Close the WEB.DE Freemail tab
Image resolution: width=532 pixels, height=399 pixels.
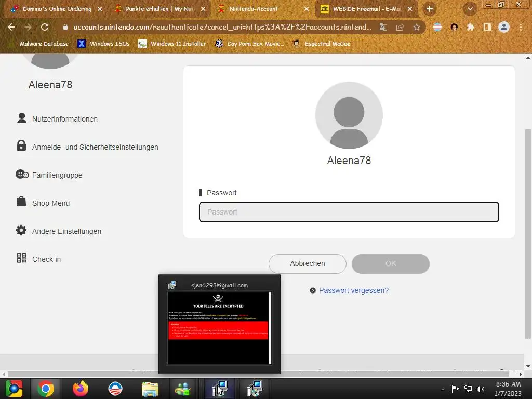pos(410,9)
